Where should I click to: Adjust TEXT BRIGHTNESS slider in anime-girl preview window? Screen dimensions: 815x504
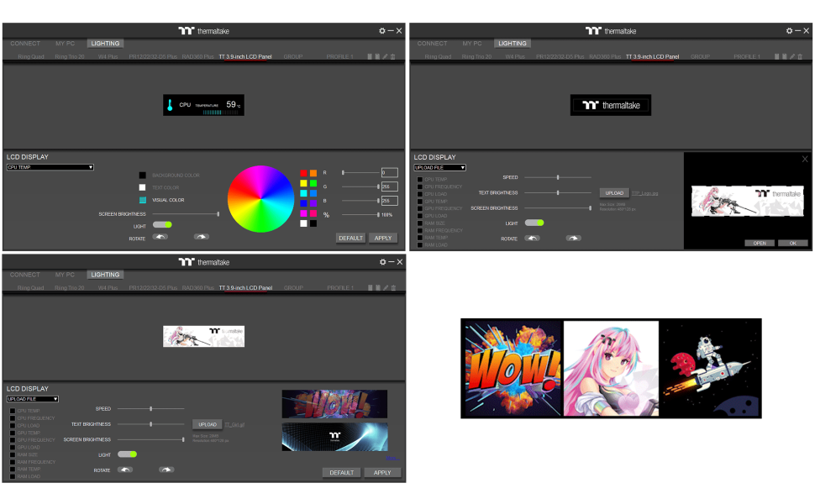coord(150,424)
